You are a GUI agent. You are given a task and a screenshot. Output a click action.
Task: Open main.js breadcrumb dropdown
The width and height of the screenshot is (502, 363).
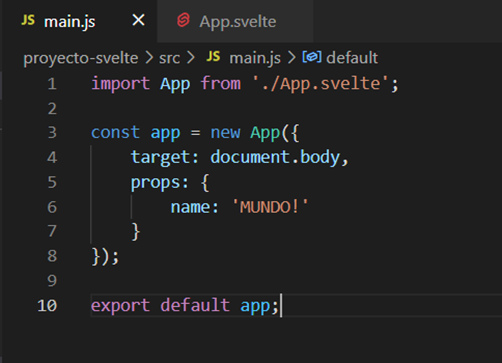(x=255, y=58)
